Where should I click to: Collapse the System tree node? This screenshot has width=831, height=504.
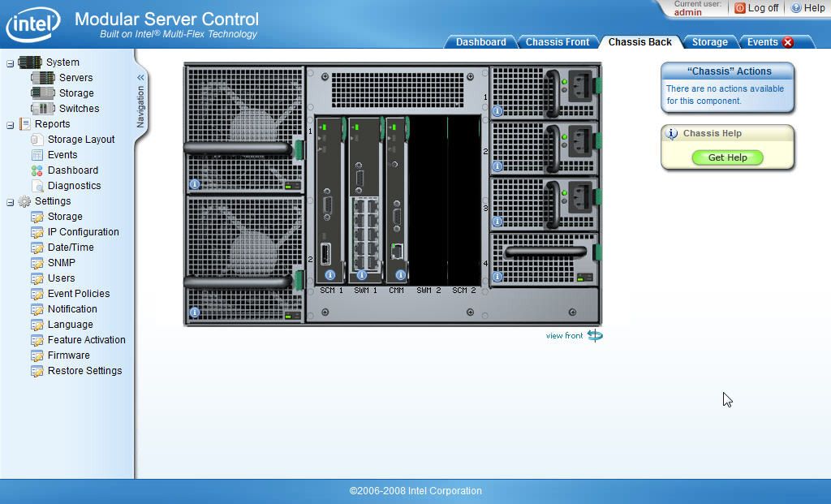pos(8,62)
